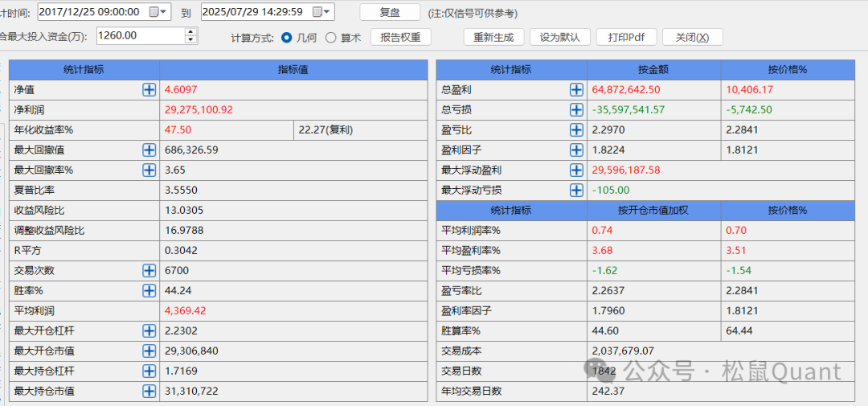Expand the 净值 row plus icon

[x=149, y=90]
